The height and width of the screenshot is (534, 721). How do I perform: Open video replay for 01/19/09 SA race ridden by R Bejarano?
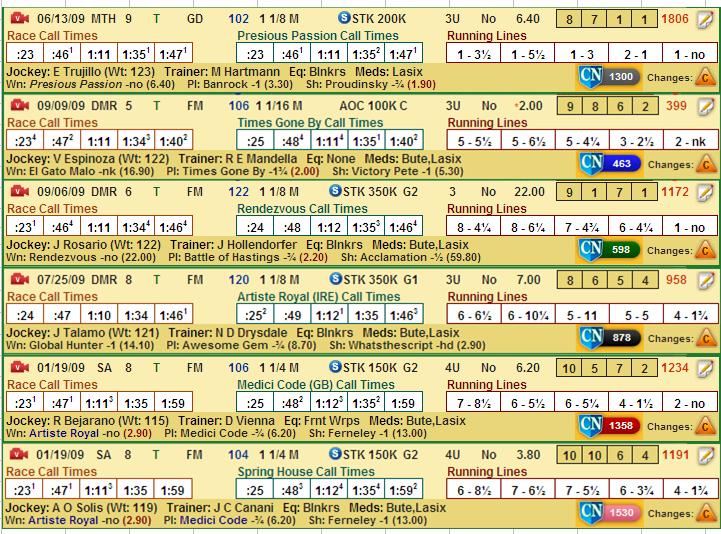click(20, 367)
